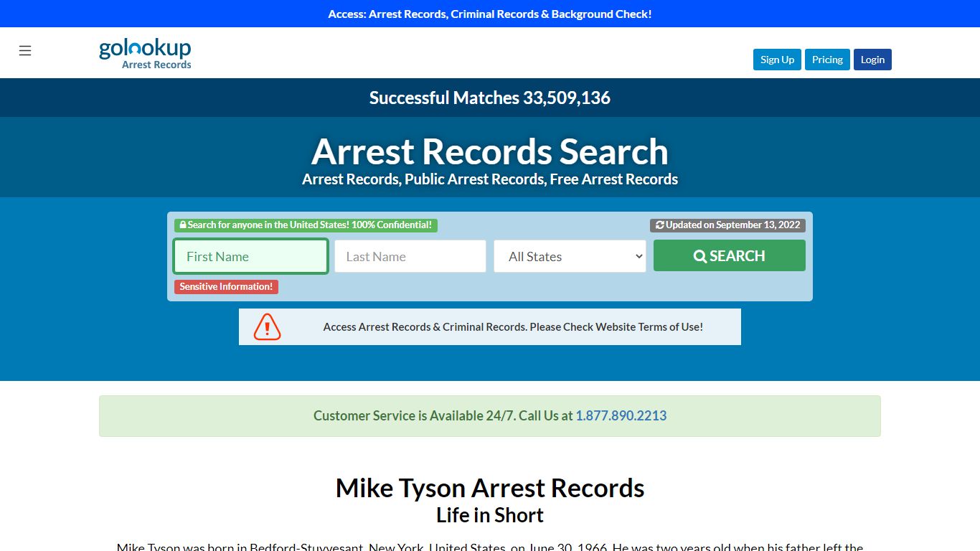Click the GoLookUp Arrest Records logo
Image resolution: width=980 pixels, height=551 pixels.
tap(145, 54)
